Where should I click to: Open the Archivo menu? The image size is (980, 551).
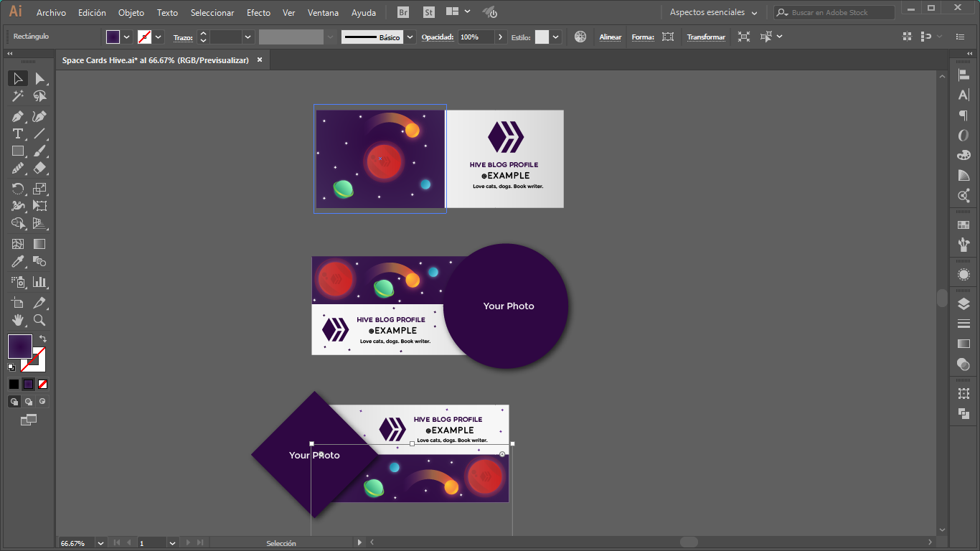(x=51, y=13)
